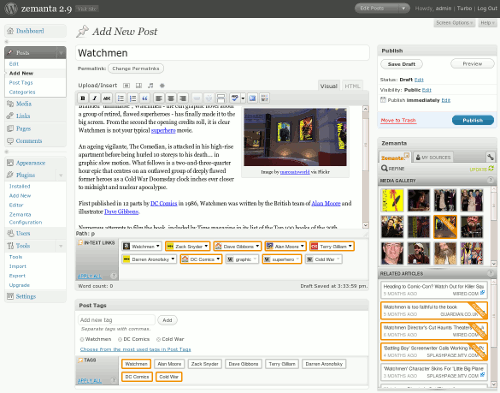The width and height of the screenshot is (500, 393).
Task: Open Appearance in the sidebar menu
Action: [30, 163]
